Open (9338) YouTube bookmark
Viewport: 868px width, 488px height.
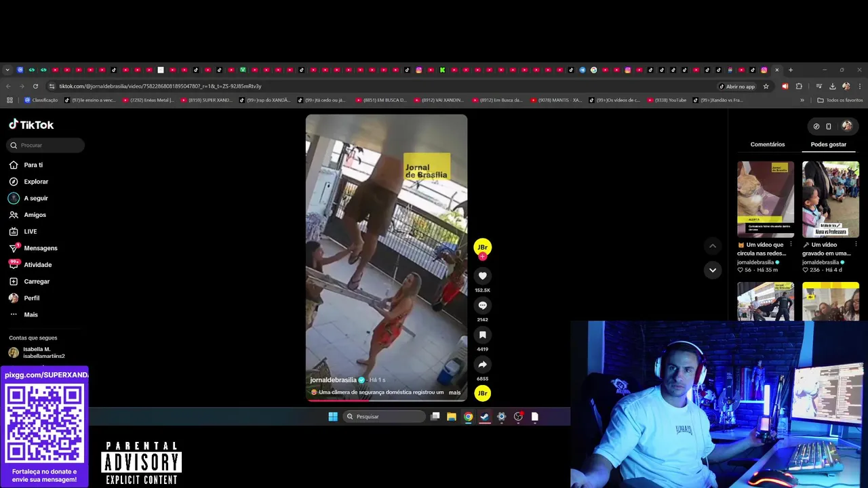tap(666, 100)
